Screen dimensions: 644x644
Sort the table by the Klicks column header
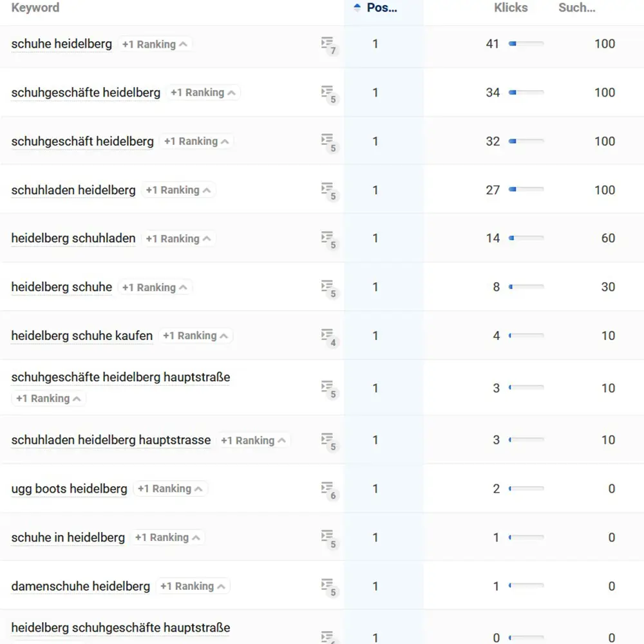pyautogui.click(x=511, y=8)
